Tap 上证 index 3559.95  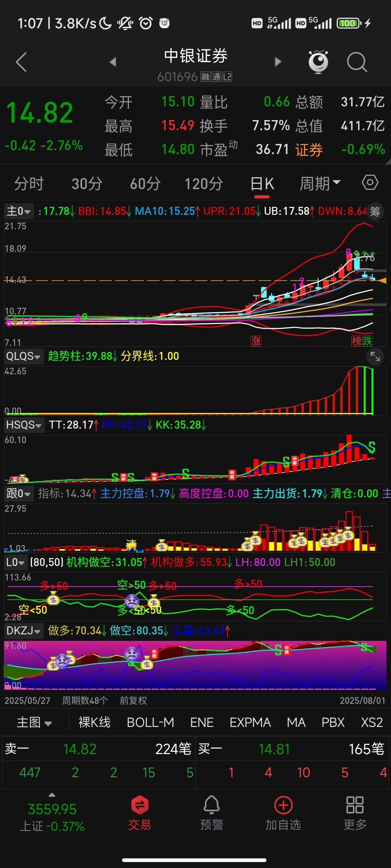coord(52,809)
